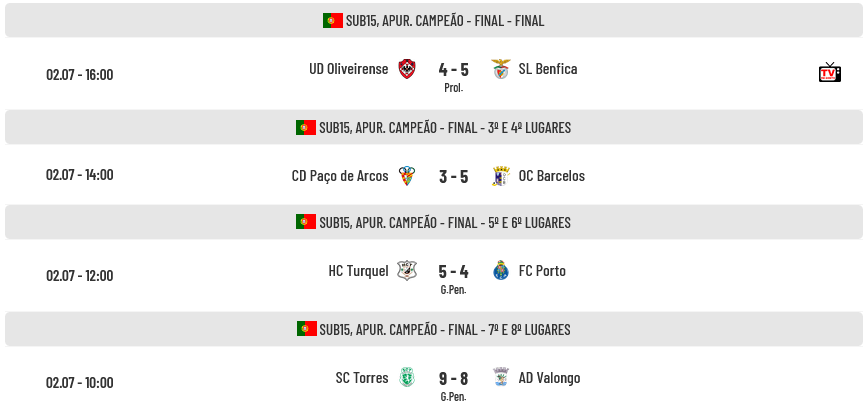866x410 pixels.
Task: Open the SL Benfica team name link
Action: click(548, 69)
